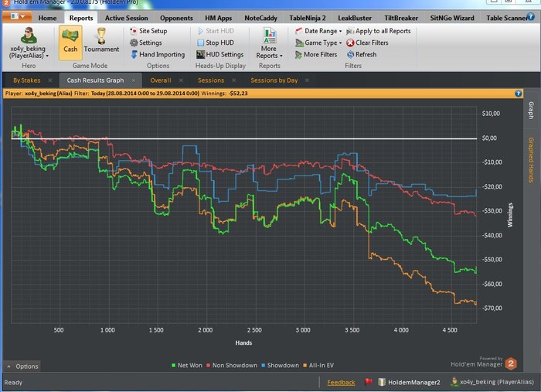Click the hero player avatar icon
The width and height of the screenshot is (541, 392).
pos(29,35)
